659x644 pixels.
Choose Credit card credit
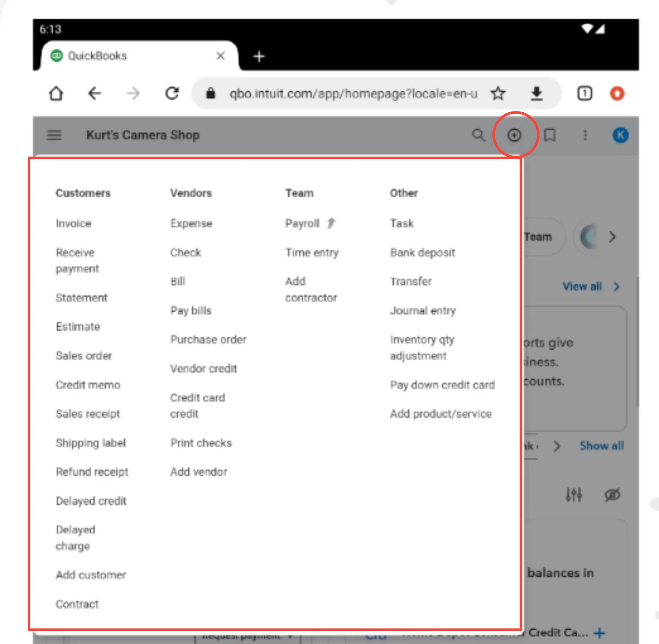point(198,406)
